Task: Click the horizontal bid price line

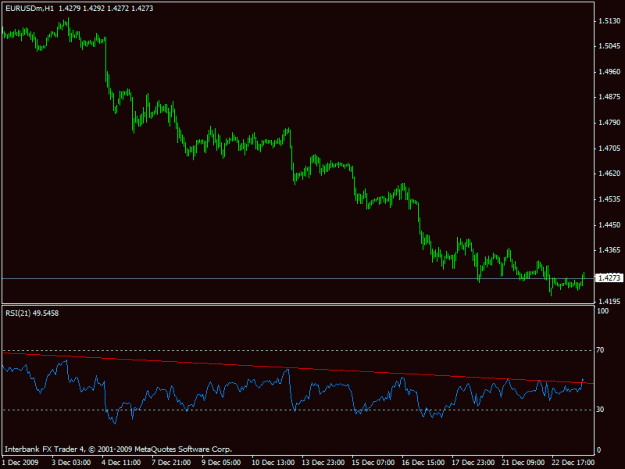Action: (x=298, y=279)
